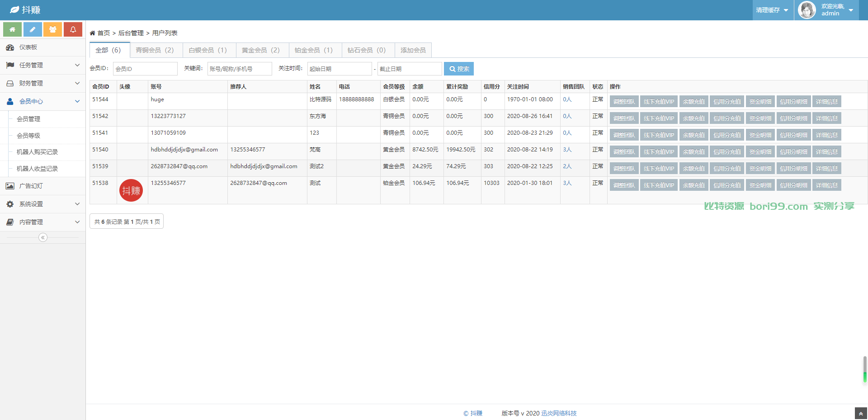Click the blue pencil edit shortcut icon
868x420 pixels.
click(x=33, y=29)
